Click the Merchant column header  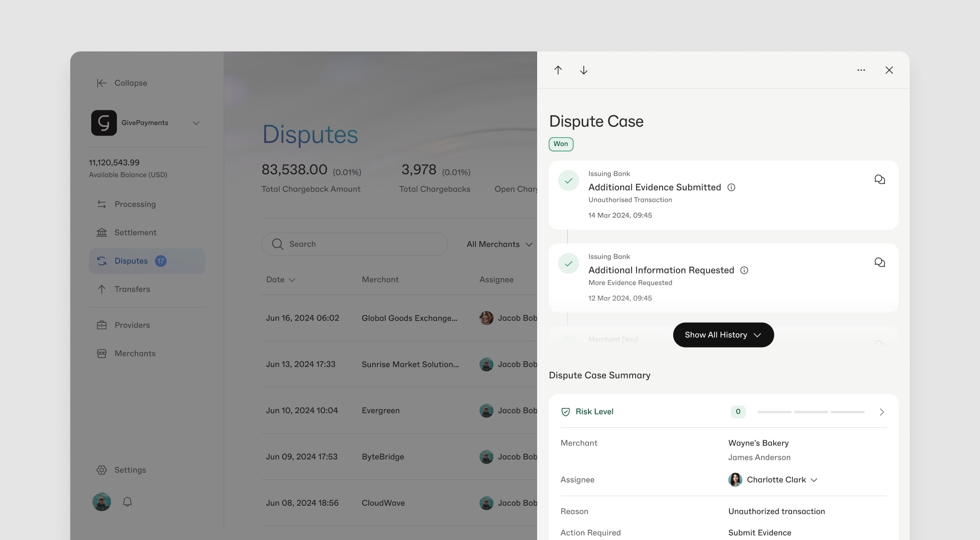tap(380, 280)
